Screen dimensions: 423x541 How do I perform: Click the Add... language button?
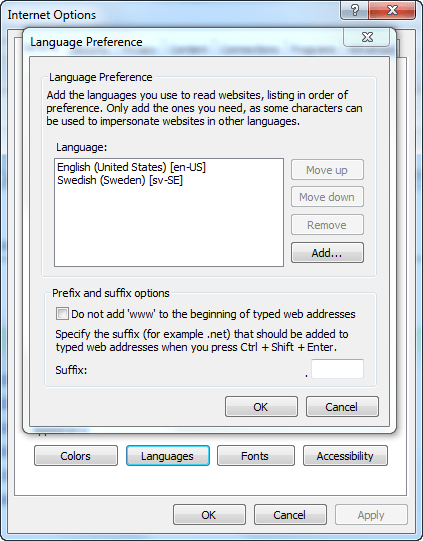327,253
